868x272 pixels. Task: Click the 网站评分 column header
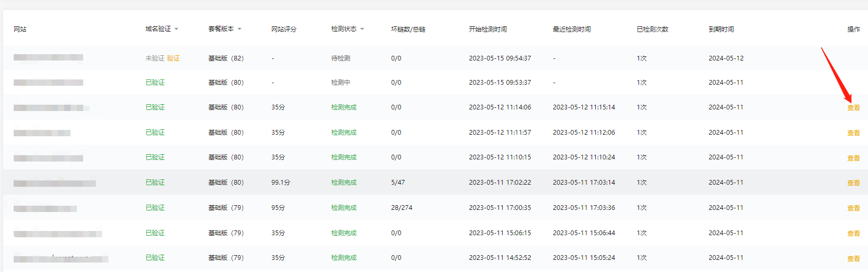pyautogui.click(x=284, y=29)
